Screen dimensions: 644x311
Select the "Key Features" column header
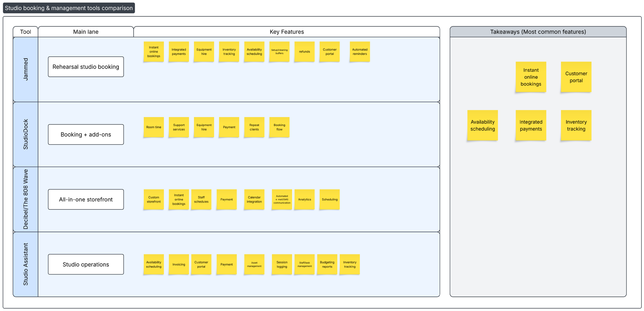(287, 32)
